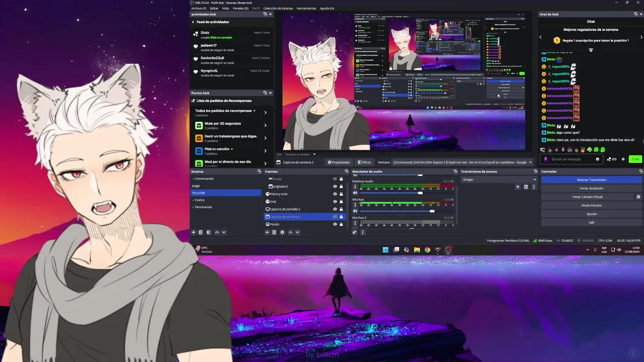The image size is (644, 362).
Task: Mute Mic/Aux speaker icon
Action: pyautogui.click(x=355, y=211)
